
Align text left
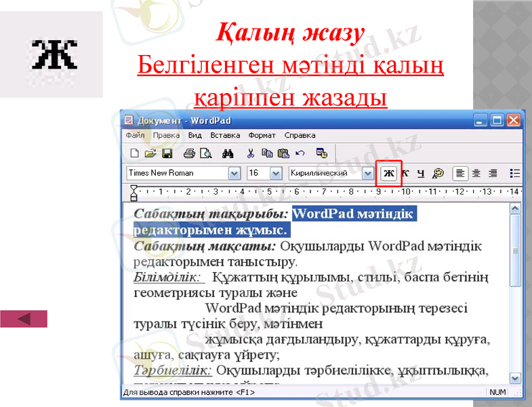(x=460, y=173)
